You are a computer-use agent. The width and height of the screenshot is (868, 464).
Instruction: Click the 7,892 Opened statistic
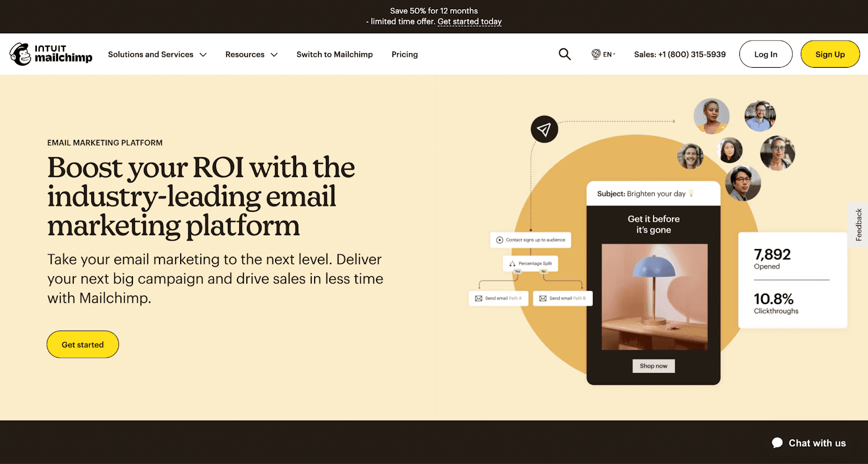773,258
